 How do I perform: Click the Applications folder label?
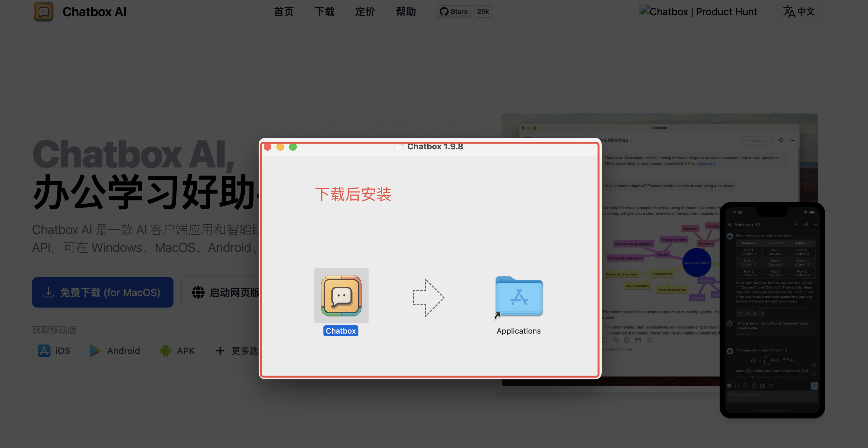click(x=519, y=331)
